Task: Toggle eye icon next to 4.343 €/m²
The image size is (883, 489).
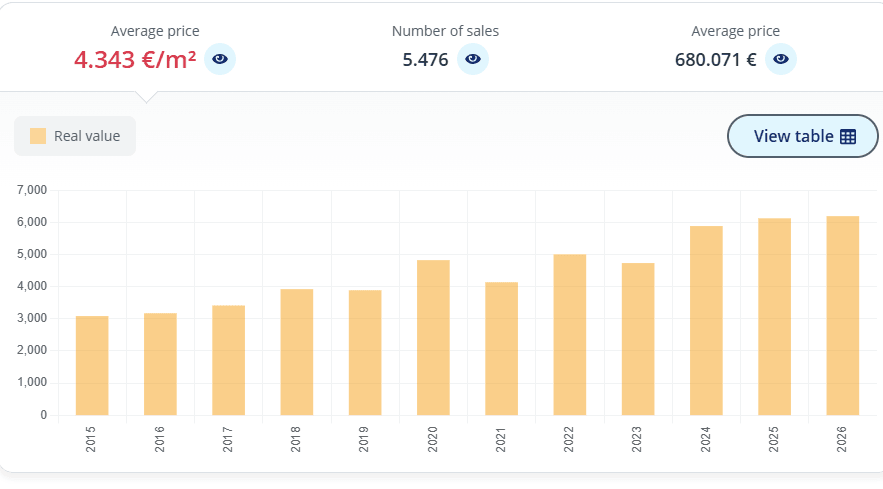Action: click(x=220, y=59)
